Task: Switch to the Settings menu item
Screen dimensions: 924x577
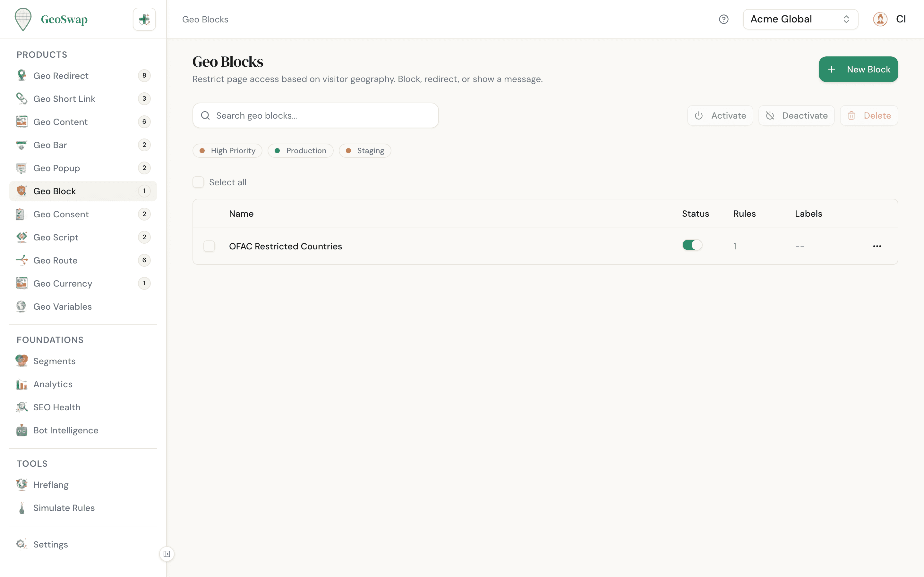Action: (x=50, y=545)
